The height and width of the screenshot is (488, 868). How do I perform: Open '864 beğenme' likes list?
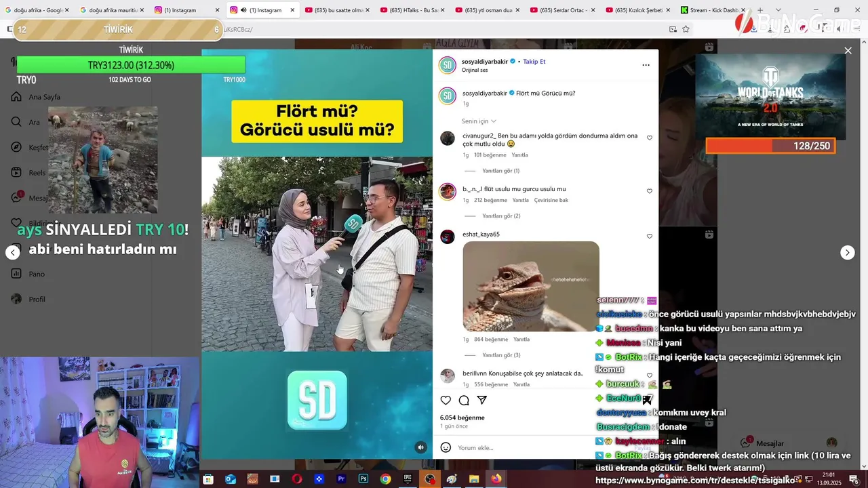tap(491, 340)
